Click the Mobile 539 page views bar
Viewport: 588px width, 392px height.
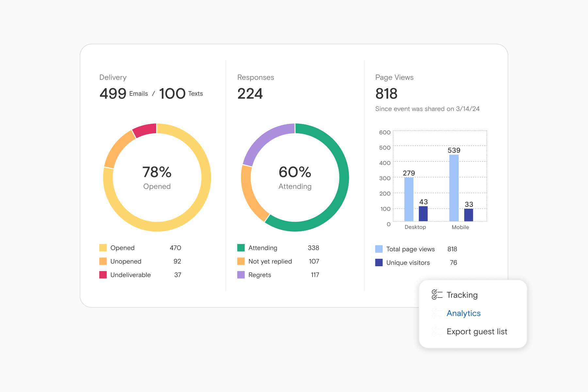coord(454,188)
